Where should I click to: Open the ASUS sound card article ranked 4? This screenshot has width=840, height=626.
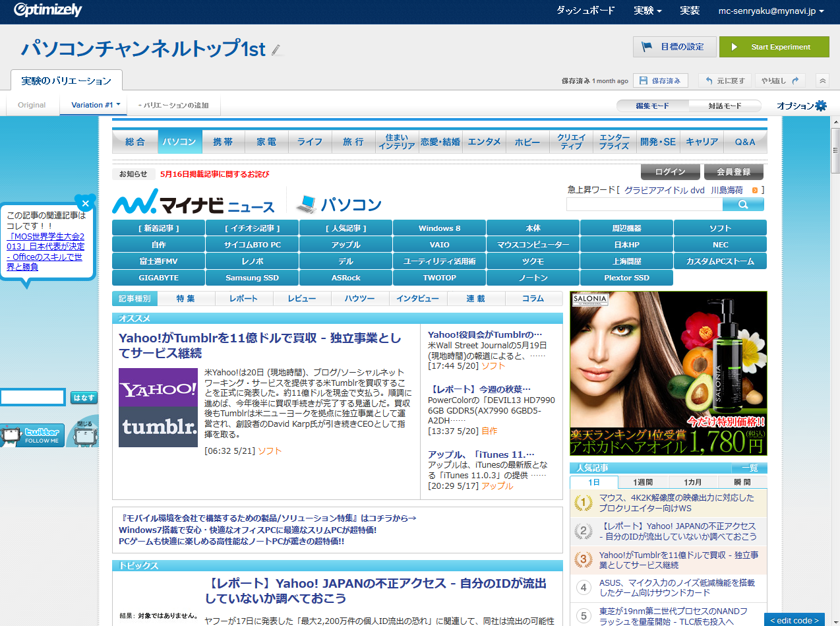pos(678,588)
